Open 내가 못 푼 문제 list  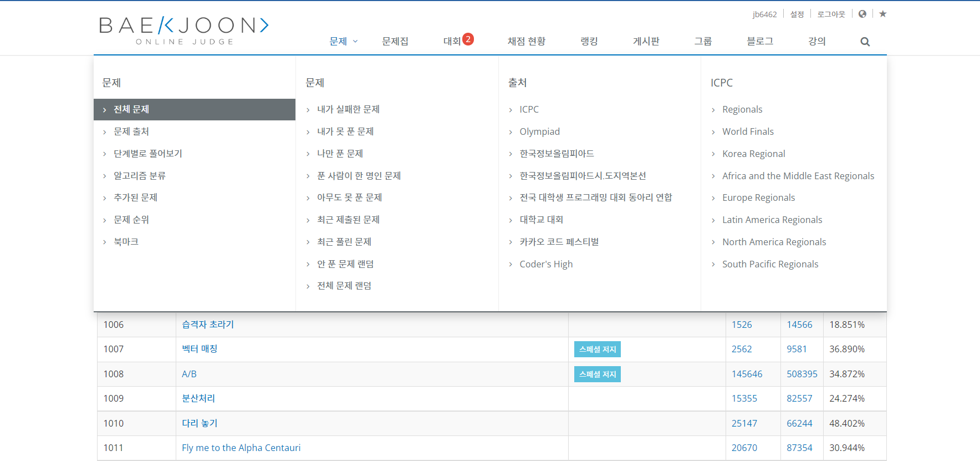tap(345, 131)
